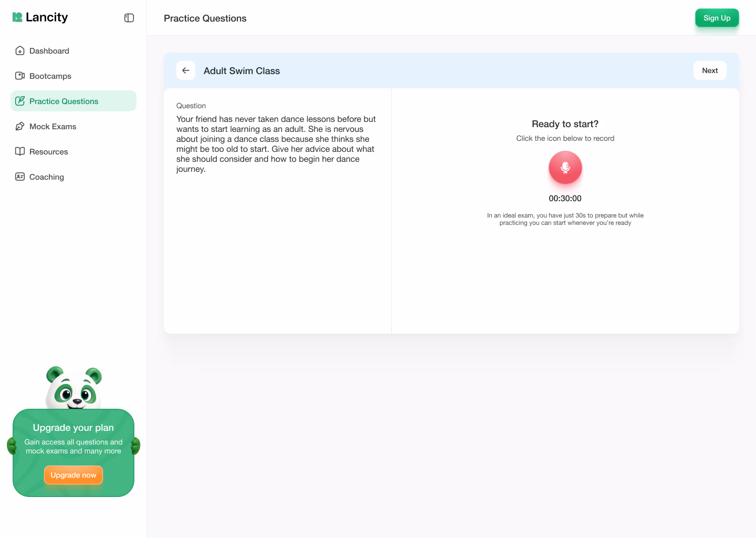Click the Dashboard home icon

[20, 50]
